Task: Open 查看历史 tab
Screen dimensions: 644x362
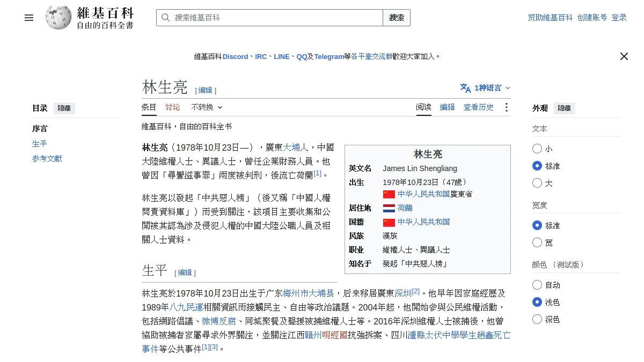Action: (x=479, y=107)
